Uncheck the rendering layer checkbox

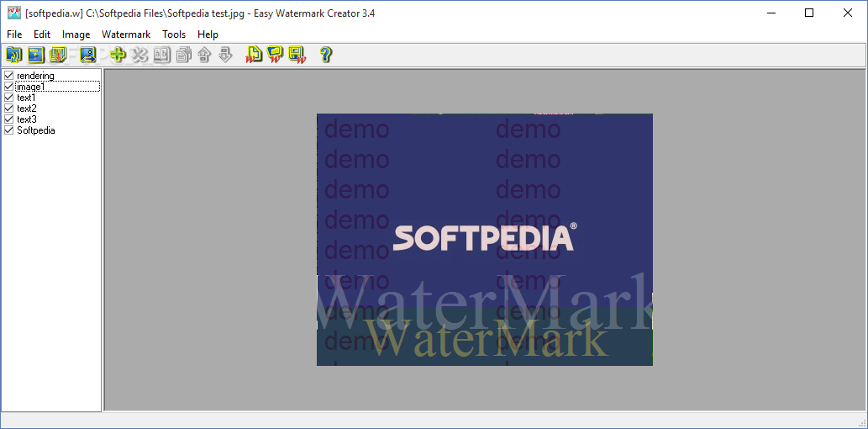pyautogui.click(x=9, y=76)
